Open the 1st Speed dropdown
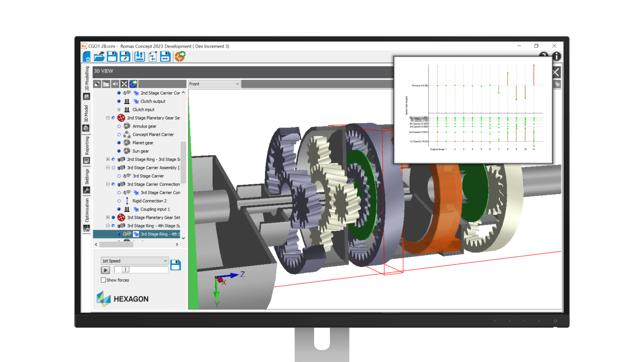Image resolution: width=644 pixels, height=362 pixels. (134, 261)
